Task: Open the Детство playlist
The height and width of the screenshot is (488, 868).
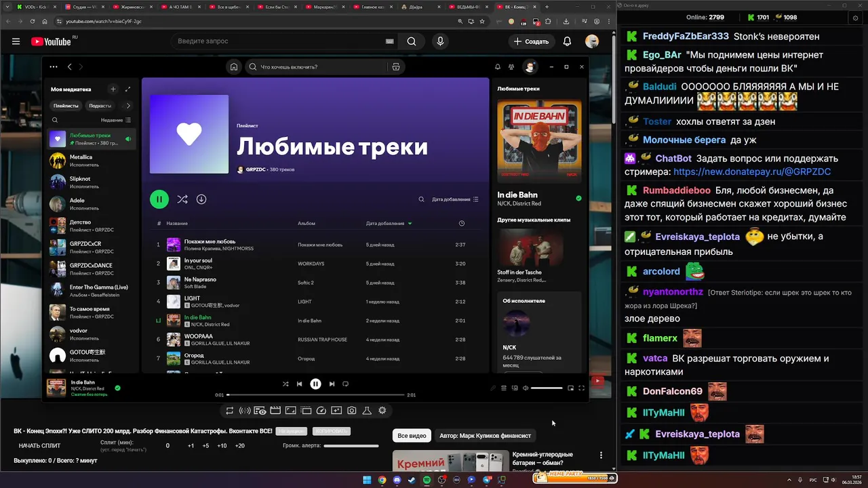Action: pos(92,226)
